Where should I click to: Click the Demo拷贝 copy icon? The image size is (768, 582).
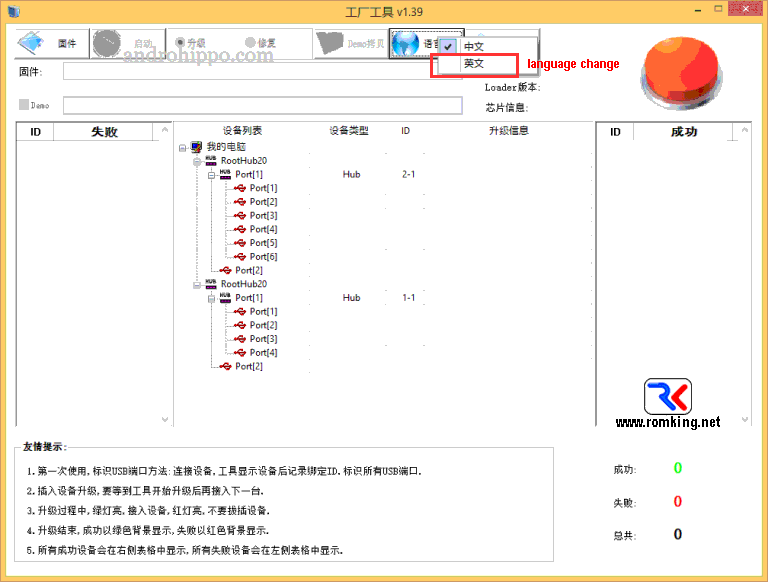click(x=329, y=43)
